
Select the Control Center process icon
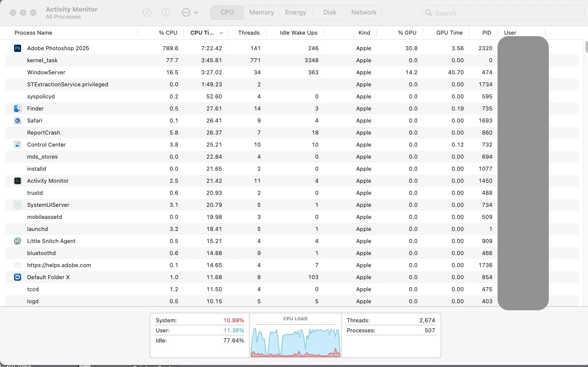17,145
